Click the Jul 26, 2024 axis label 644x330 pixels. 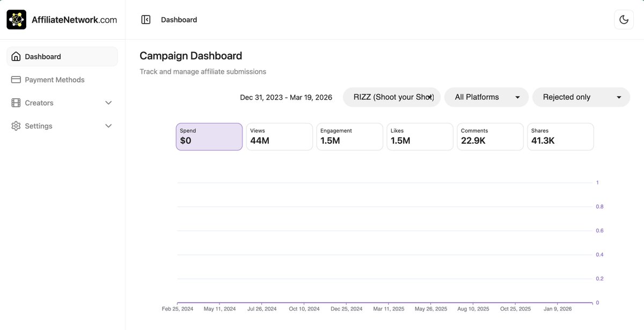pos(262,309)
